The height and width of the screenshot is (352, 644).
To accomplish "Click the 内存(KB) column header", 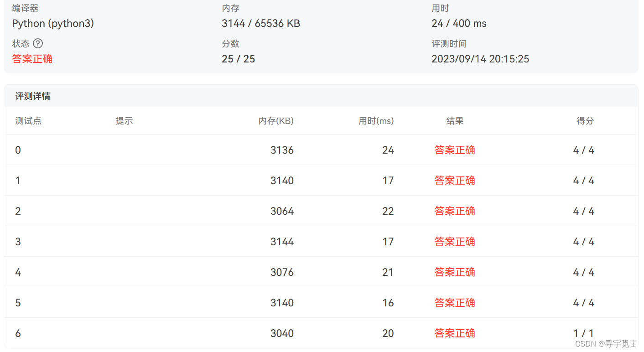I will [276, 121].
